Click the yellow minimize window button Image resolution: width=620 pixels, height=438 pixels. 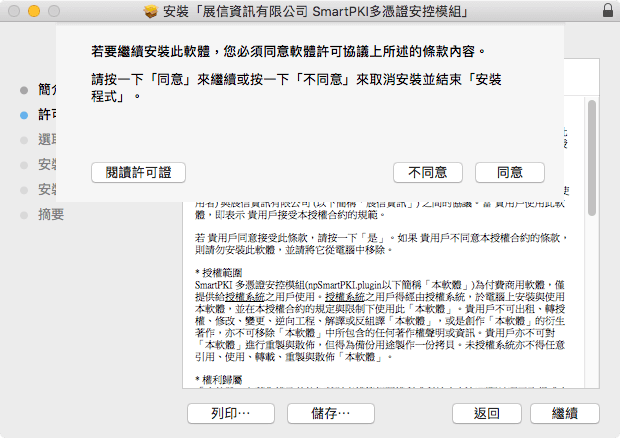[34, 11]
